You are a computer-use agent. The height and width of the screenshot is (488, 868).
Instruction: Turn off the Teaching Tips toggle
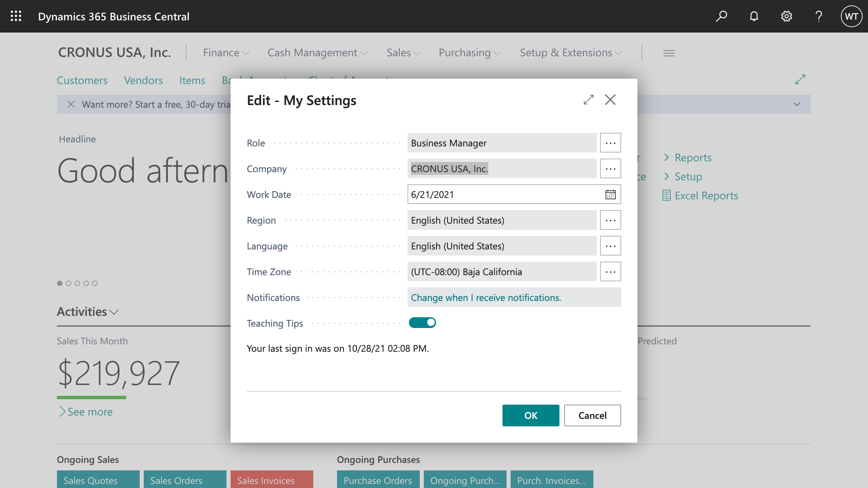coord(422,323)
